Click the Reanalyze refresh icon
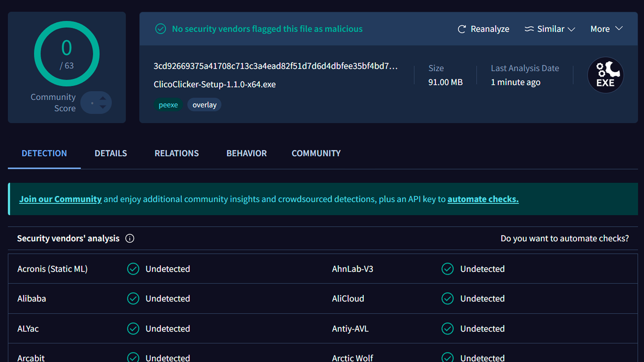The width and height of the screenshot is (644, 362). [462, 29]
